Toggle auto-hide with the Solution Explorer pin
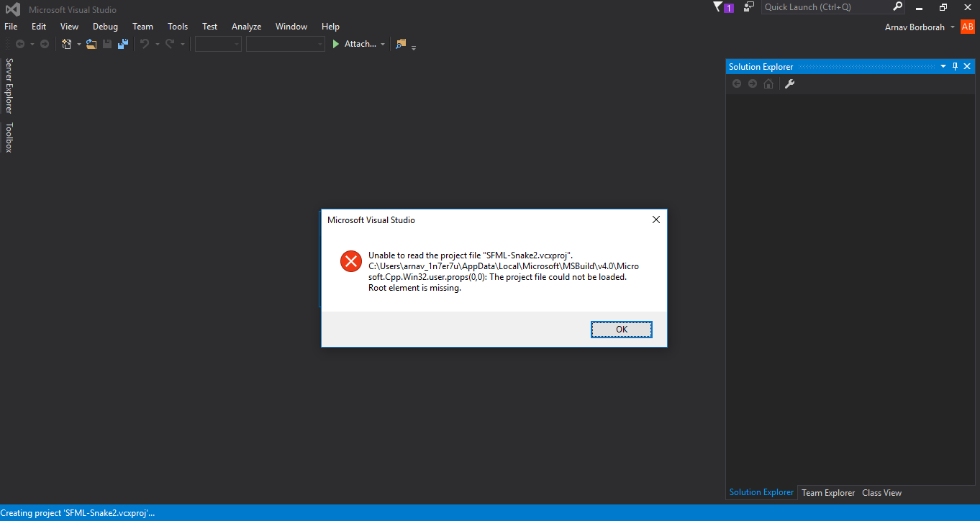The width and height of the screenshot is (980, 521). point(955,65)
